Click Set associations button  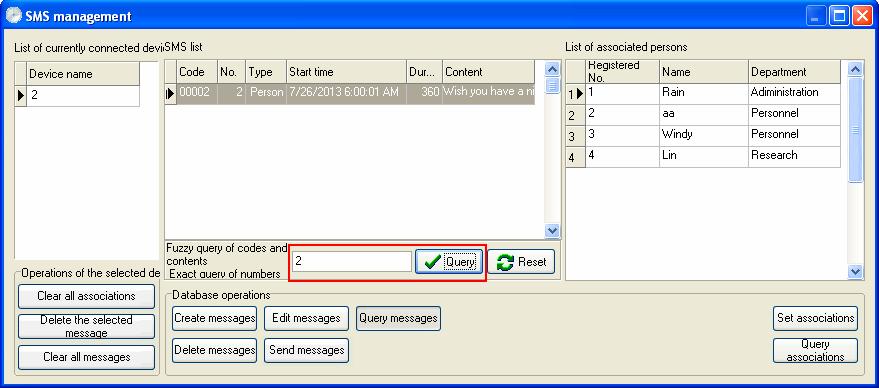(816, 318)
